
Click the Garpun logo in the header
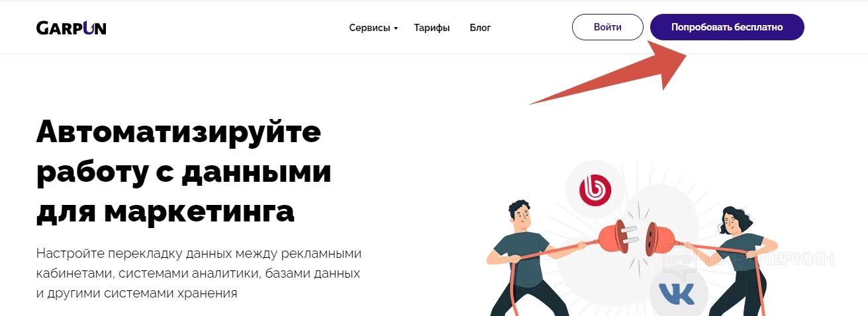pyautogui.click(x=71, y=28)
